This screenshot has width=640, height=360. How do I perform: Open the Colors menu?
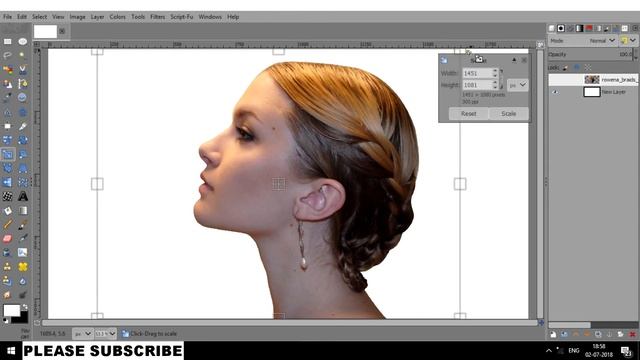[x=118, y=17]
